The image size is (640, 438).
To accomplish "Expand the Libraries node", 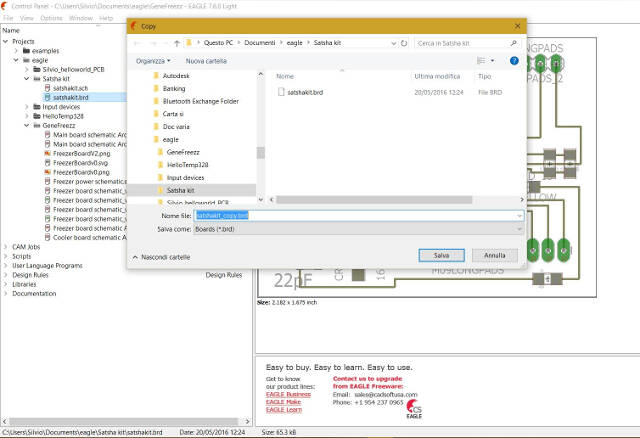I will click(x=6, y=285).
